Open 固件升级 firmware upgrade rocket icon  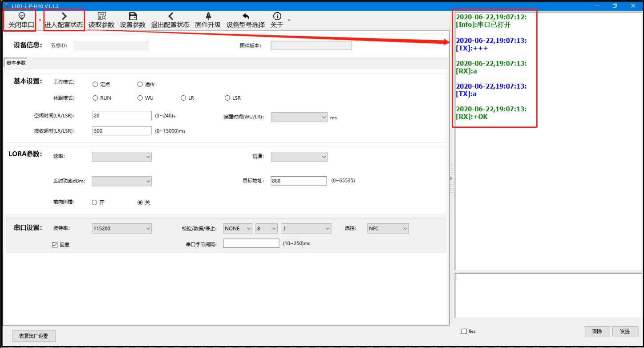(x=208, y=16)
